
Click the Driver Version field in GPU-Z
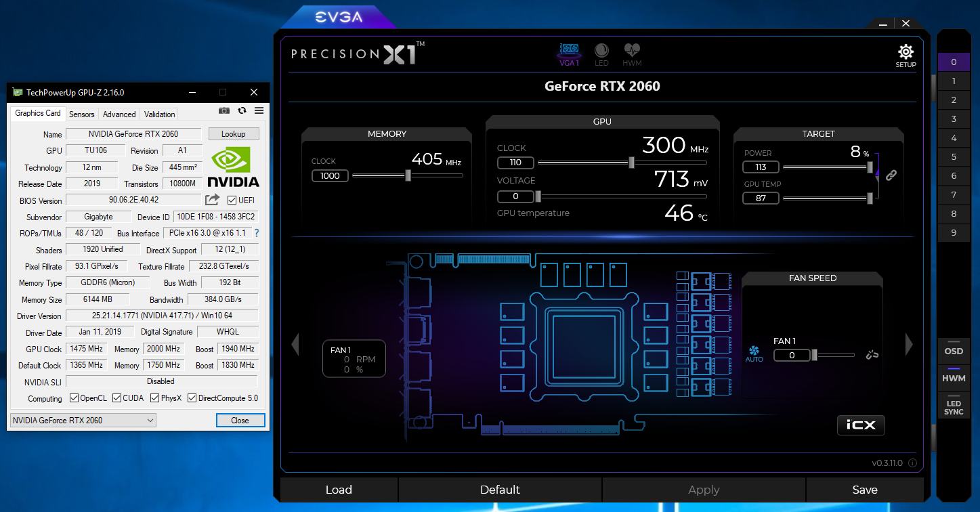tap(162, 316)
